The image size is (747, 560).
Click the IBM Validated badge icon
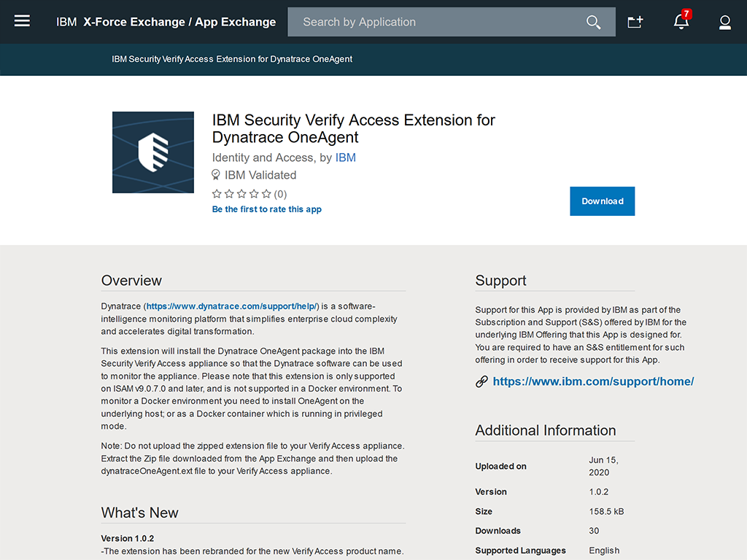(x=216, y=175)
